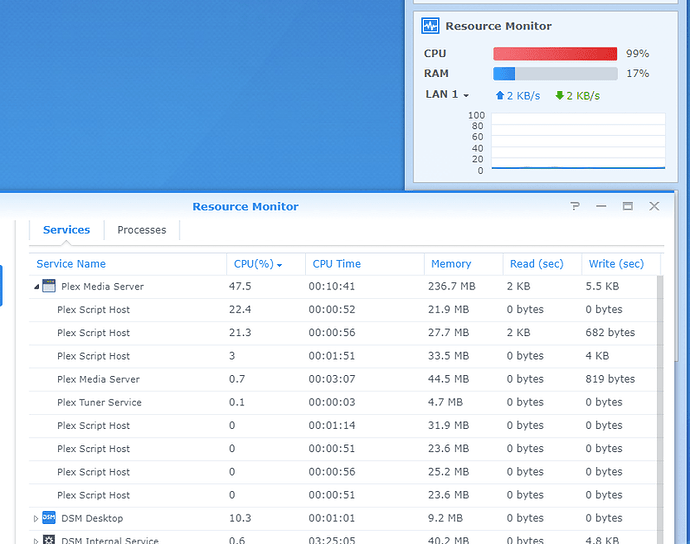This screenshot has height=544, width=690.
Task: Click the red CPU usage bar
Action: point(555,54)
